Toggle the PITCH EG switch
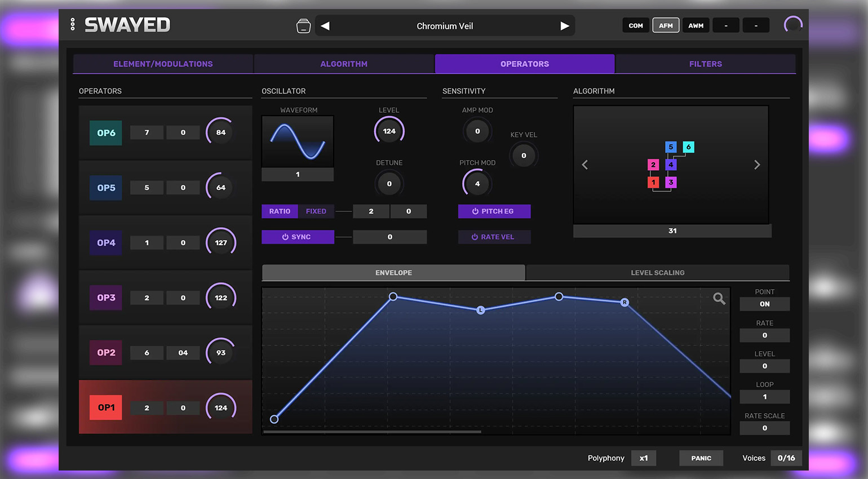The height and width of the screenshot is (479, 868). click(x=494, y=211)
